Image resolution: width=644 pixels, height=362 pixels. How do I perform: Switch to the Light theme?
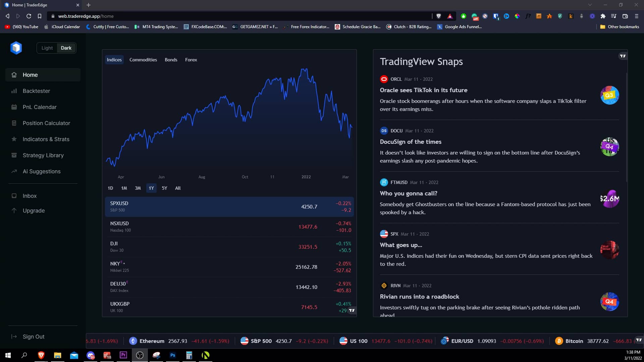tap(47, 48)
